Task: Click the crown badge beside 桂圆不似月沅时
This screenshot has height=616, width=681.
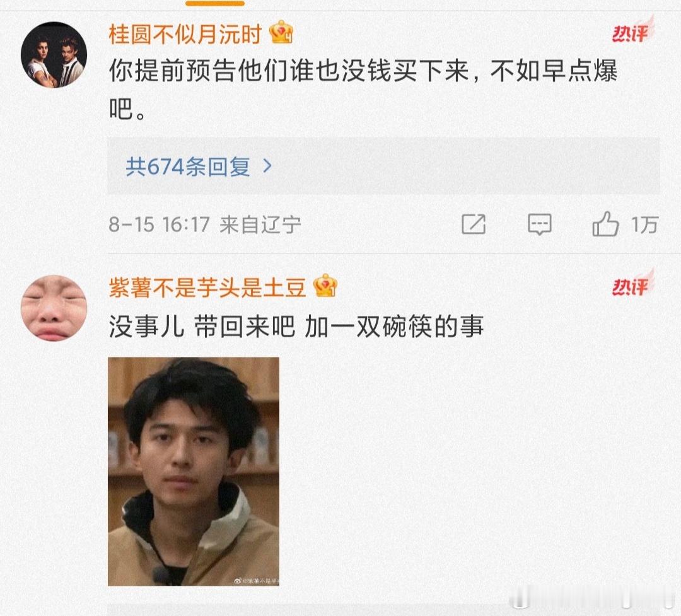Action: tap(281, 33)
